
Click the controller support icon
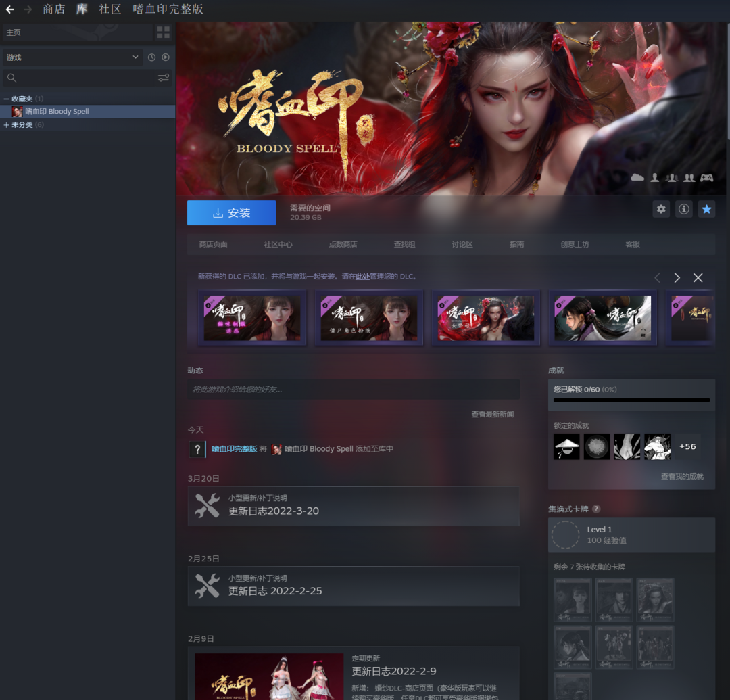click(x=707, y=177)
